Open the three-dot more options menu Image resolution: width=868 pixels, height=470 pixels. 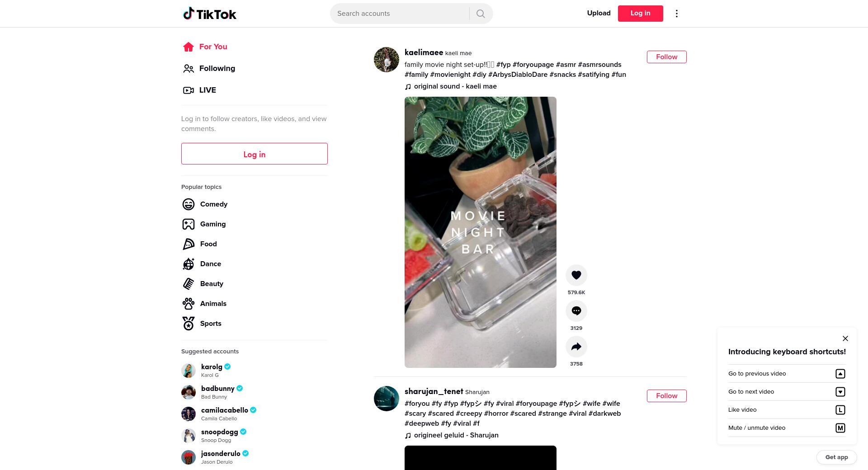point(676,14)
